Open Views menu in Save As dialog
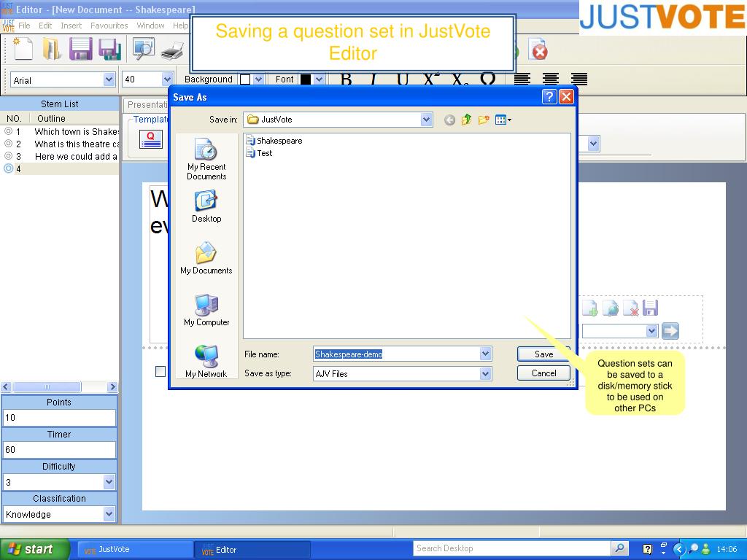This screenshot has width=747, height=560. click(x=503, y=120)
